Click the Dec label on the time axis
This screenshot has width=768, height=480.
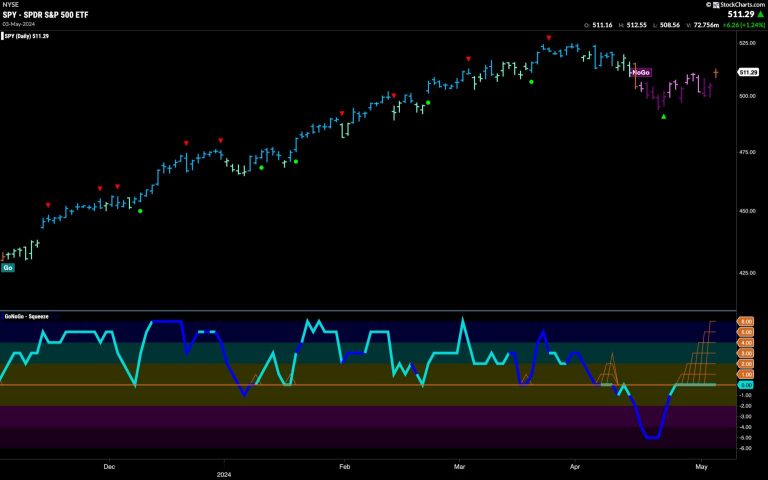coord(109,466)
